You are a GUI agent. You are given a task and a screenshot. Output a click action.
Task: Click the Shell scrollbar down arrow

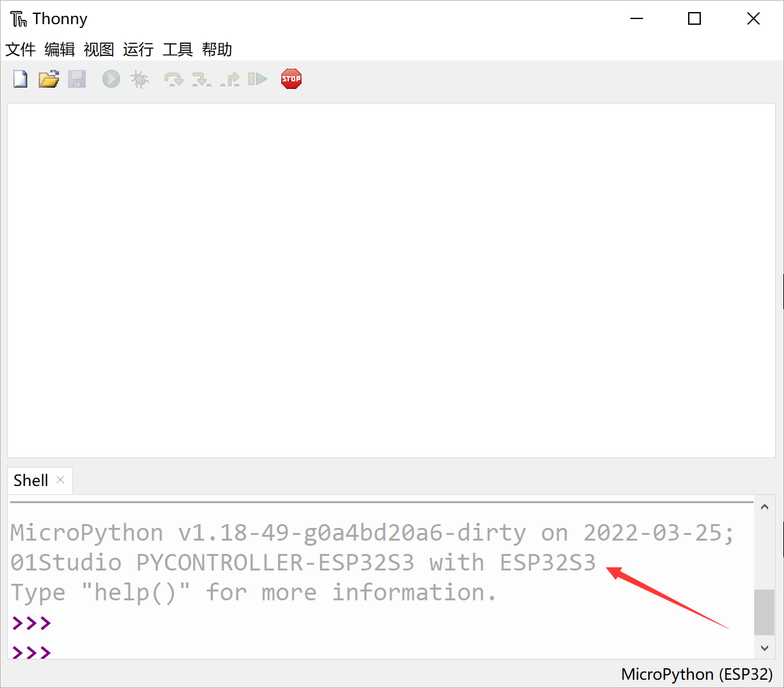point(764,648)
